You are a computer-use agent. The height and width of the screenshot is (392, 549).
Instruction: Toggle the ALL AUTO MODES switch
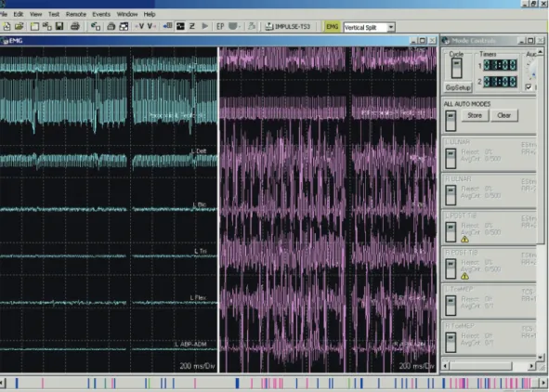[451, 121]
